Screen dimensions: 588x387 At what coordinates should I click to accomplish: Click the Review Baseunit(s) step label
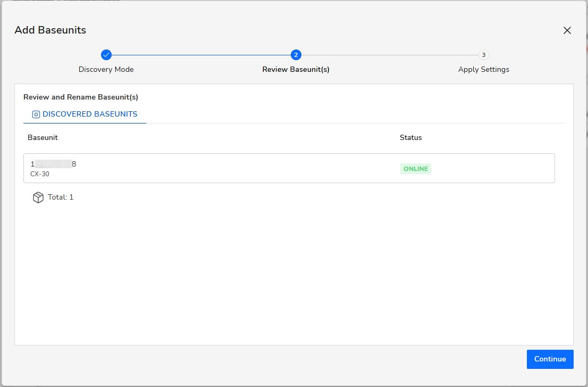296,69
